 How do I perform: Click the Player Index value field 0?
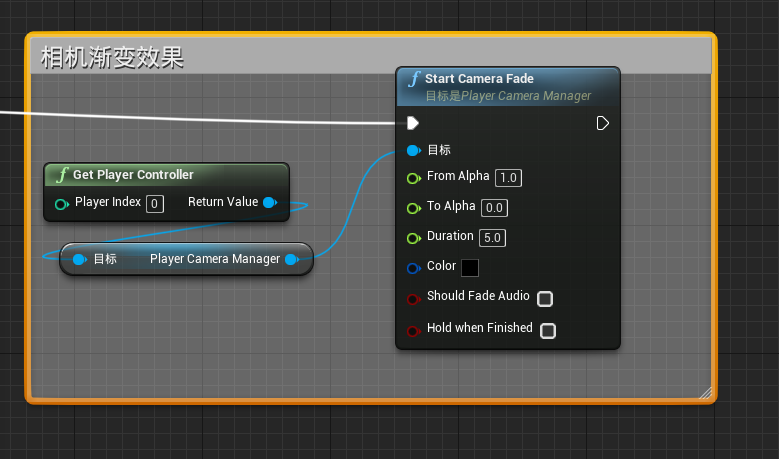click(x=155, y=204)
